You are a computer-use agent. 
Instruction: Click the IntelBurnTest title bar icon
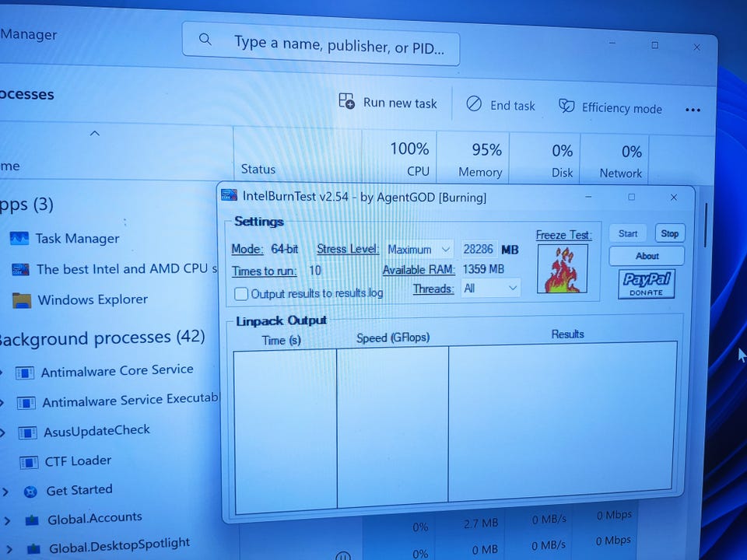(229, 194)
